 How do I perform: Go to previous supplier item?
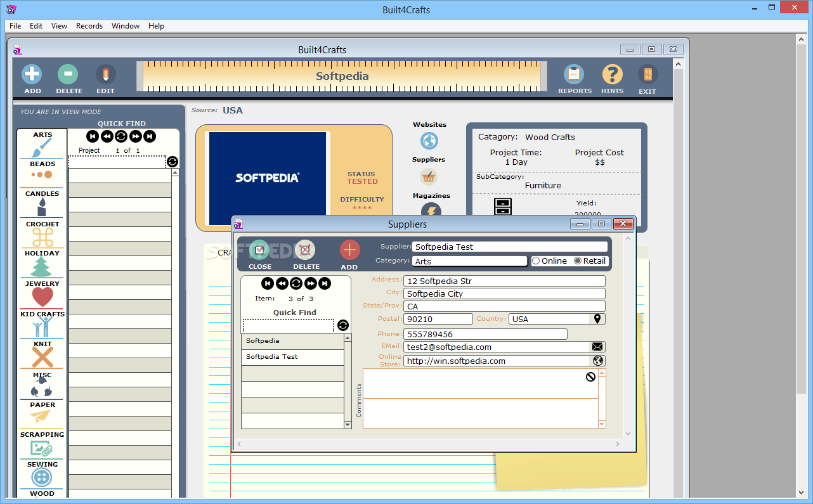282,283
